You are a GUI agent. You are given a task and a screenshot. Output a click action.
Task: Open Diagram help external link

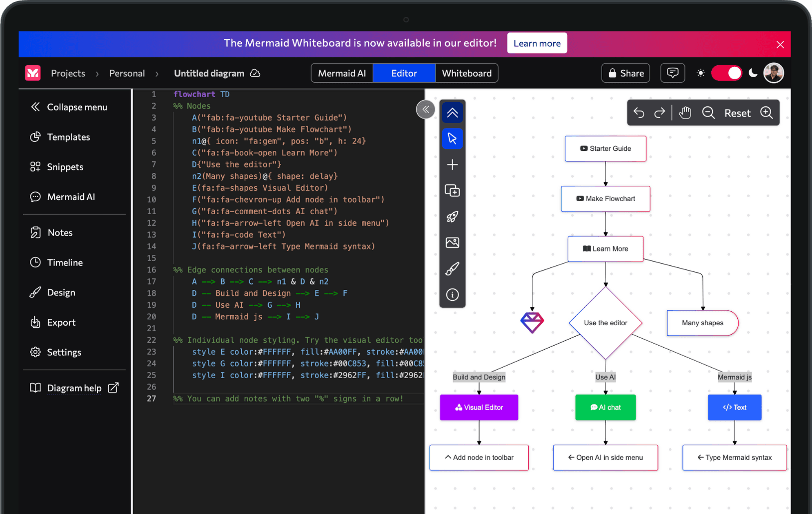74,388
